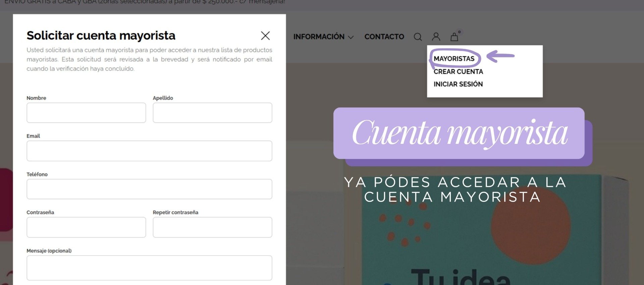Click the Cuenta mayorista banner

tap(459, 133)
